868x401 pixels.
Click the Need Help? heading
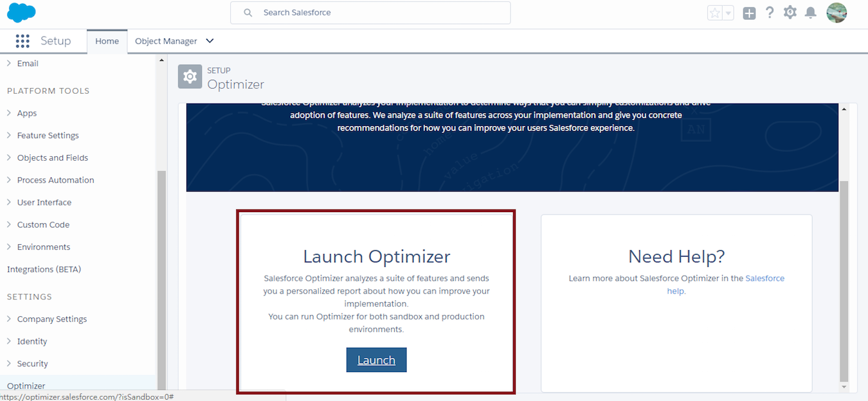point(676,256)
